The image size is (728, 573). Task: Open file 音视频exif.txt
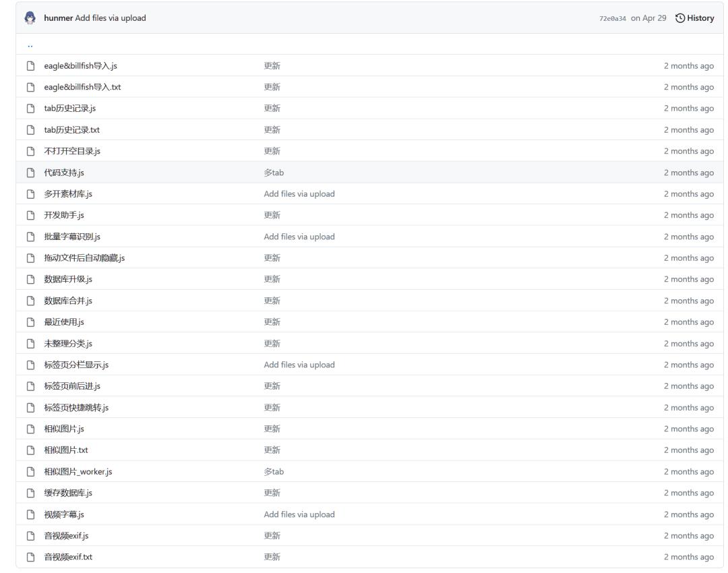(68, 557)
